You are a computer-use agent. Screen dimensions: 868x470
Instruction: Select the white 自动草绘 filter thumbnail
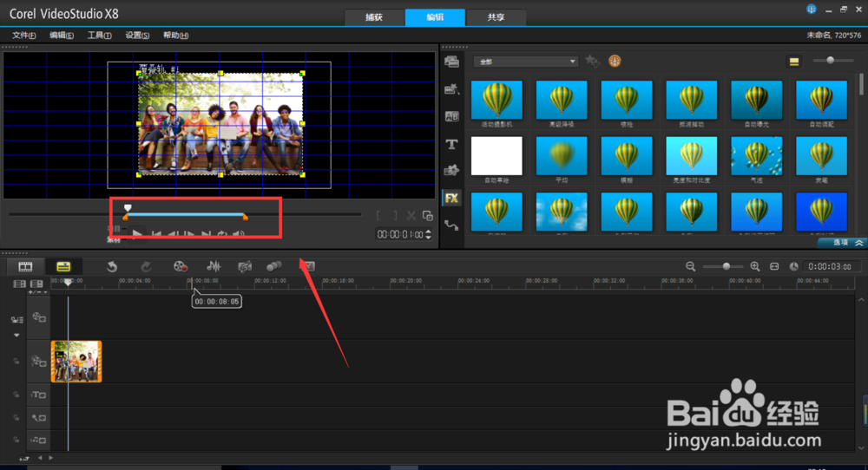(496, 156)
